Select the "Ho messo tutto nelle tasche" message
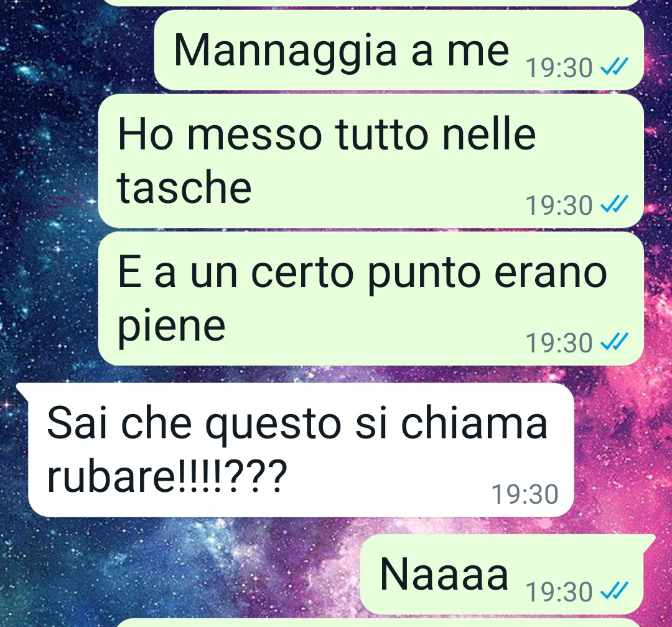This screenshot has width=672, height=627. pyautogui.click(x=371, y=161)
